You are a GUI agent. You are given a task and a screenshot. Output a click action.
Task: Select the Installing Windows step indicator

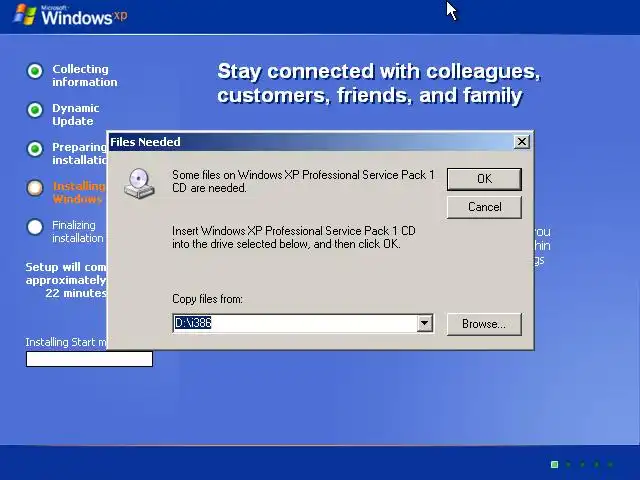35,188
